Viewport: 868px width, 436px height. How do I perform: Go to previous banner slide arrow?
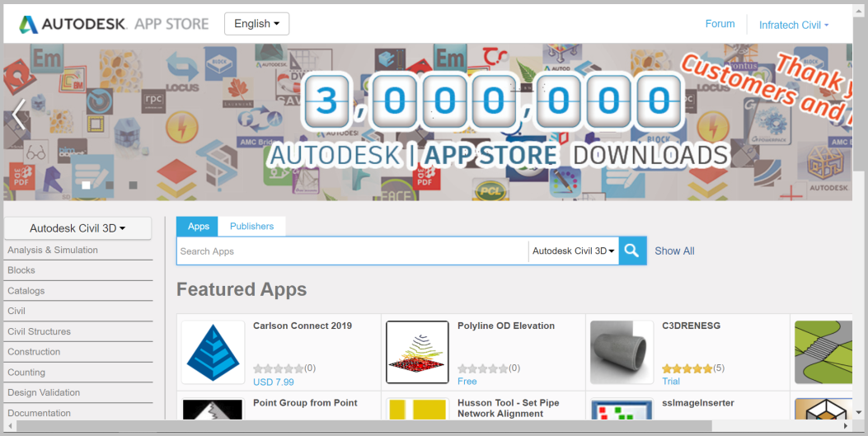click(x=19, y=114)
